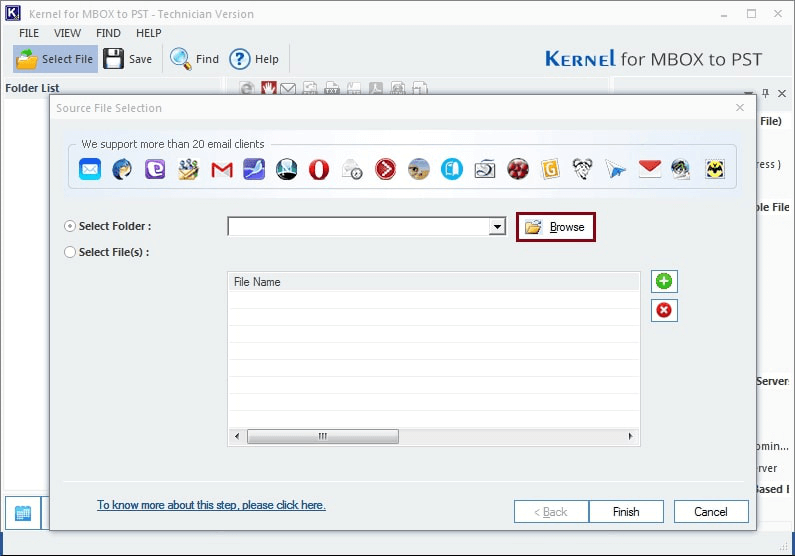Click inside the folder path combo box
Screen dimensions: 795x556
[x=359, y=227]
